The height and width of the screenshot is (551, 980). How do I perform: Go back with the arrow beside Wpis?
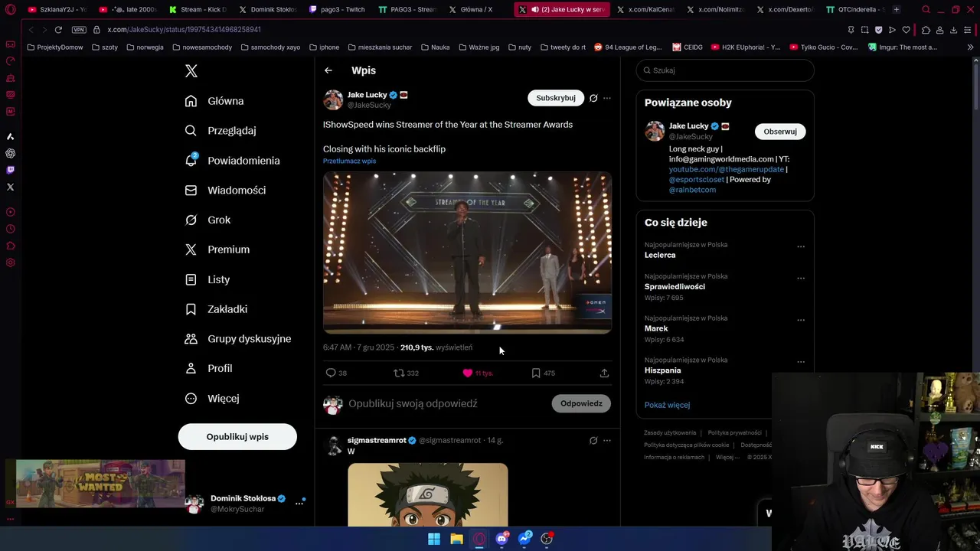coord(328,70)
